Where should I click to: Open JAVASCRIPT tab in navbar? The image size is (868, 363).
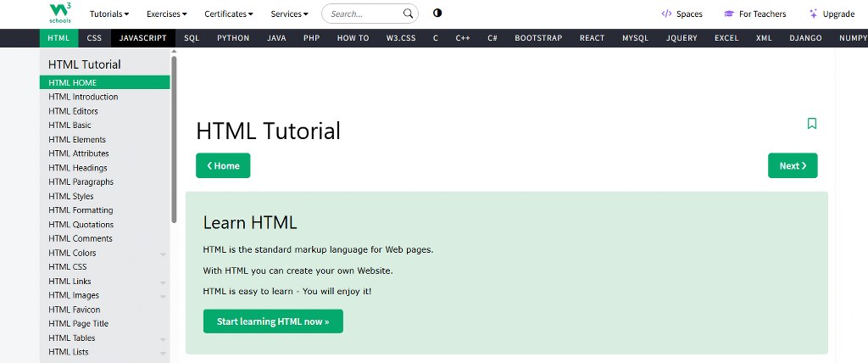click(142, 38)
